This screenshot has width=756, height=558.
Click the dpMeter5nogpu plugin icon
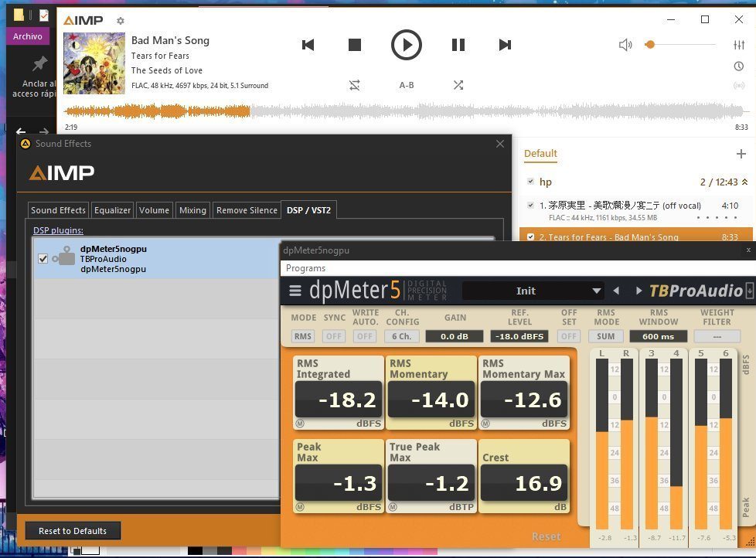63,257
